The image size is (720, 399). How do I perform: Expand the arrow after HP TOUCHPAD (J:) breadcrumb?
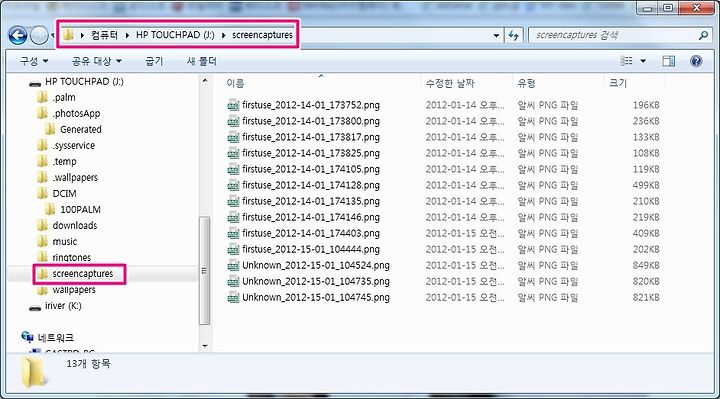click(223, 35)
